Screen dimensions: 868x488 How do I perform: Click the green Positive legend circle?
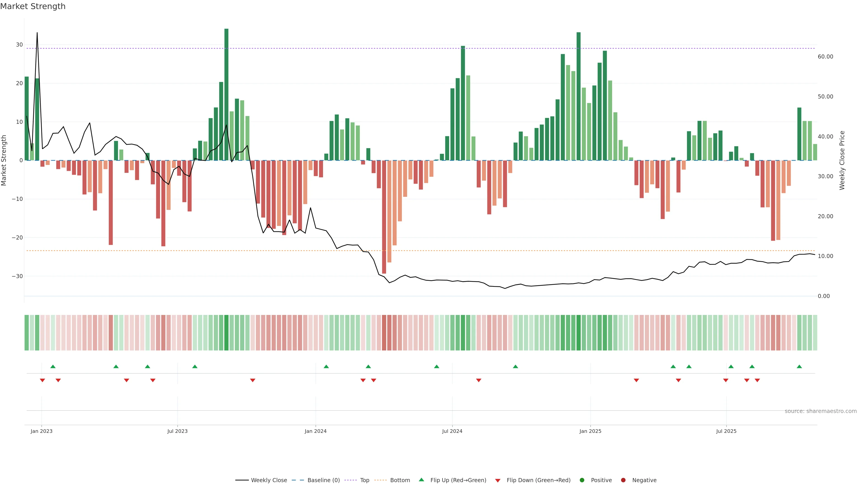click(x=582, y=480)
